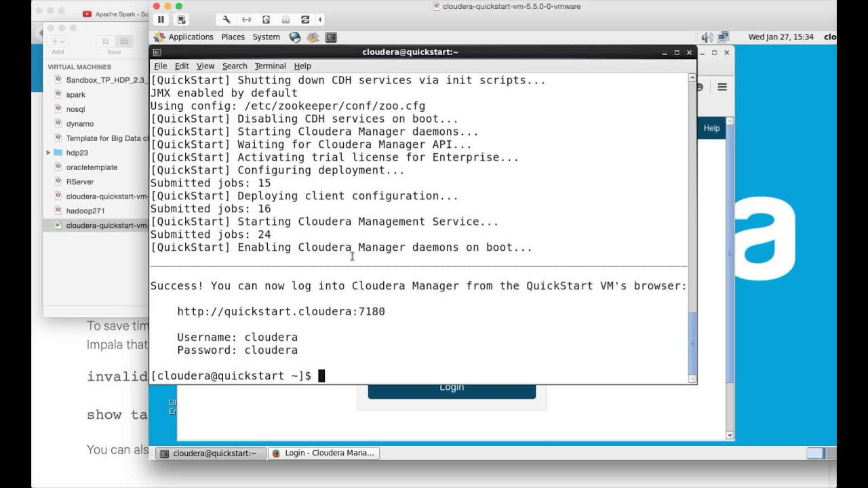Click the terminal scrollbar thumb
Image resolution: width=868 pixels, height=488 pixels.
pos(692,342)
